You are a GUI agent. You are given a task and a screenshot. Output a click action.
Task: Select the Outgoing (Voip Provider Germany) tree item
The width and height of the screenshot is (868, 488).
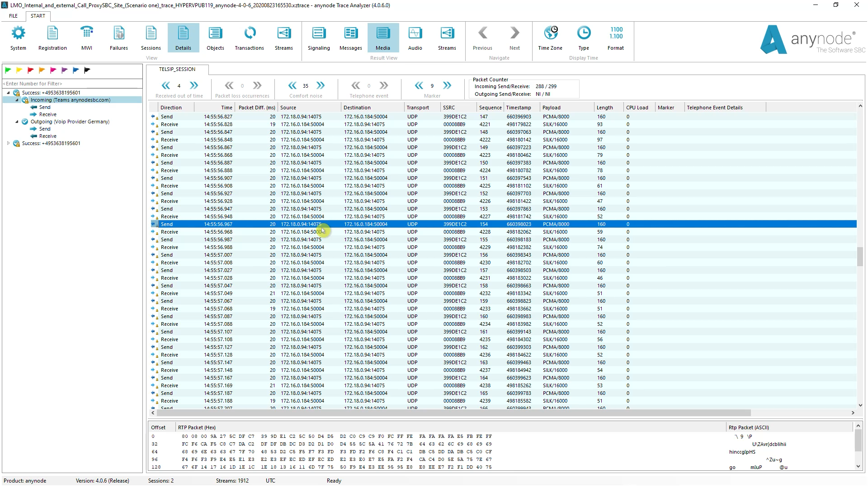tap(70, 122)
